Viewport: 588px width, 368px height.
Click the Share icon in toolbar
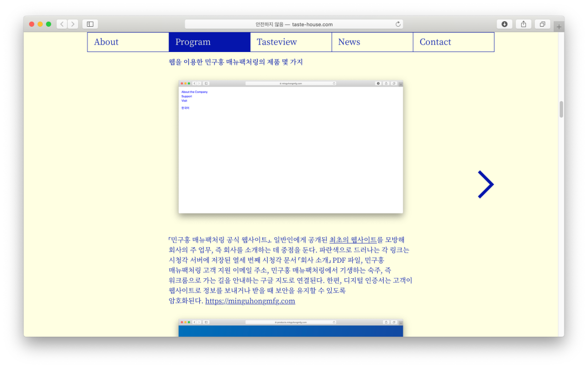point(523,24)
